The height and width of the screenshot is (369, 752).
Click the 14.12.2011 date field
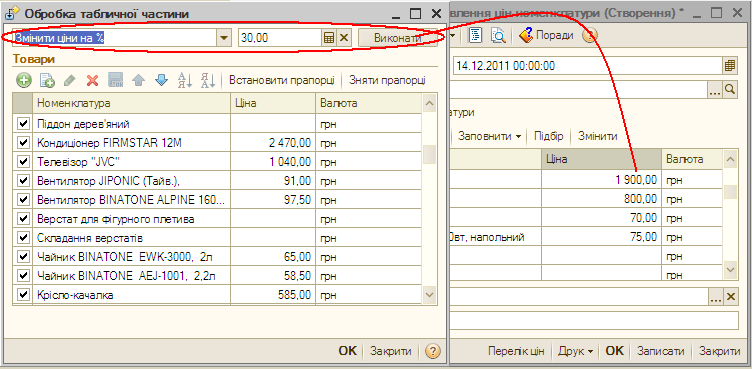point(588,65)
